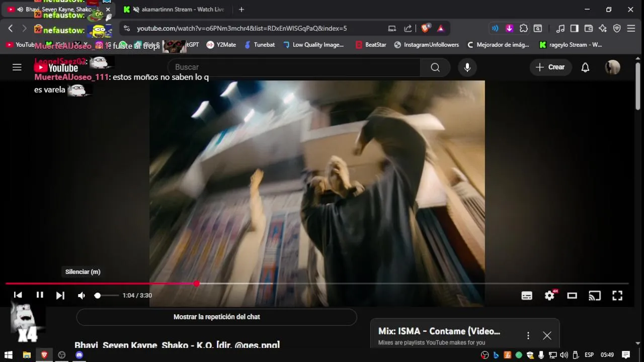The image size is (644, 362).
Task: Open File Explorer from the taskbar
Action: tap(27, 355)
